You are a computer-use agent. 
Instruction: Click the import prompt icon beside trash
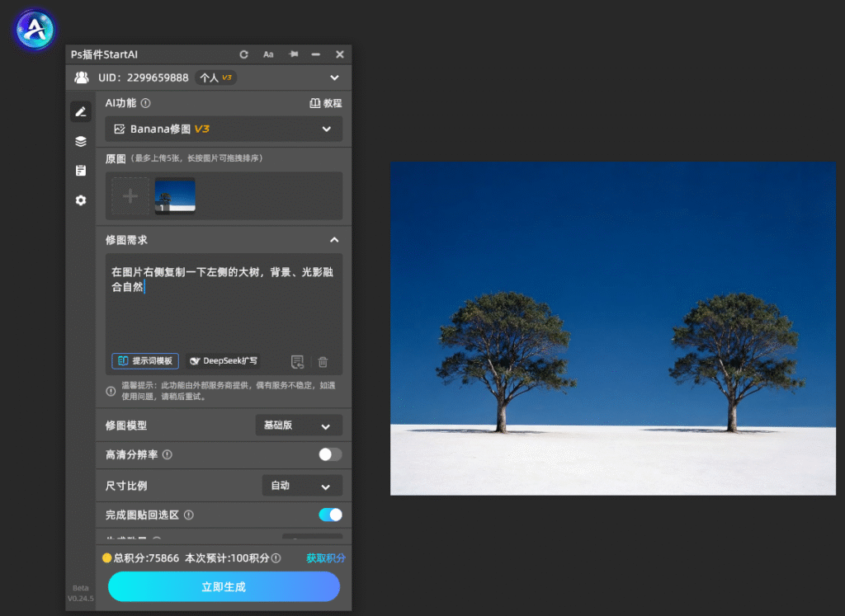tap(297, 362)
